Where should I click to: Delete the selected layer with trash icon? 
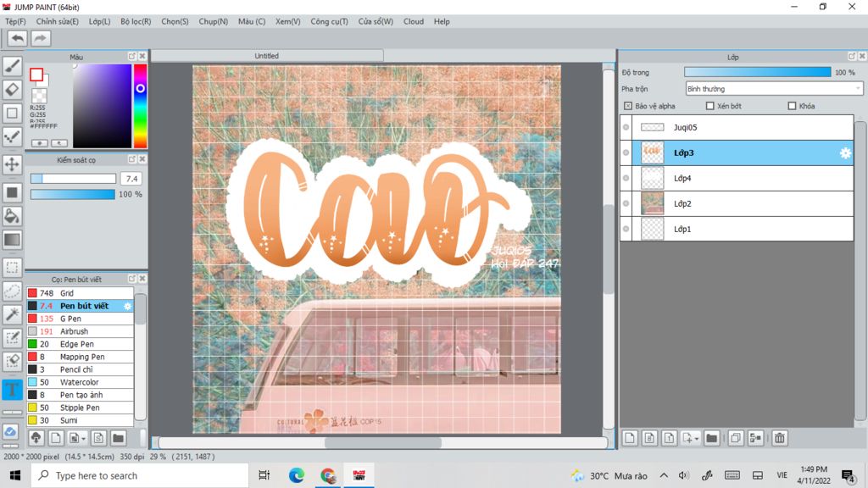coord(780,438)
